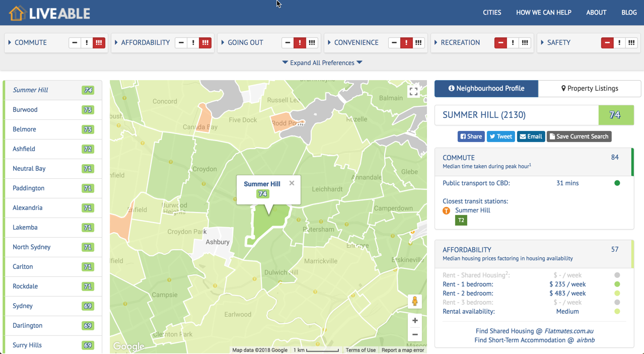Open the About page

pos(596,13)
